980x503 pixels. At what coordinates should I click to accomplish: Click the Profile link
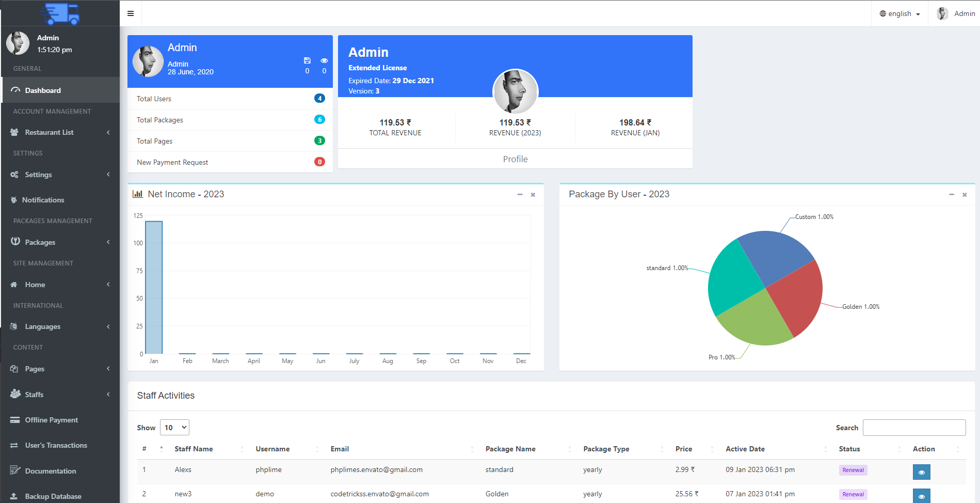515,159
